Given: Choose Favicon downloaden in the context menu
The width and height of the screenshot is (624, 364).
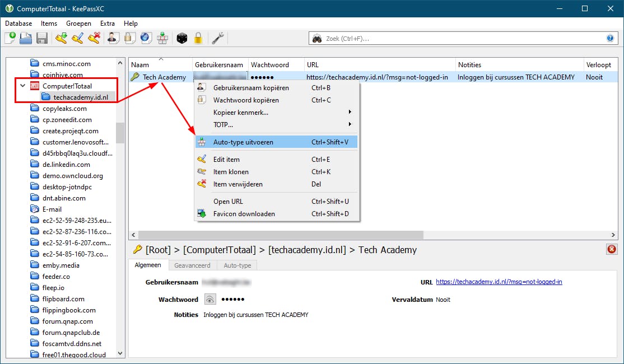Looking at the screenshot, I should 276,213.
